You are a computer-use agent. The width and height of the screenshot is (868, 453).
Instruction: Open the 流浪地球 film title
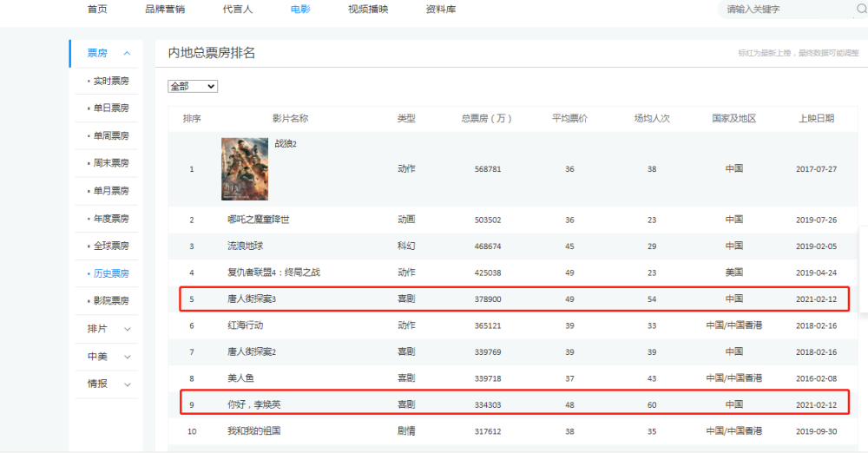pyautogui.click(x=246, y=246)
